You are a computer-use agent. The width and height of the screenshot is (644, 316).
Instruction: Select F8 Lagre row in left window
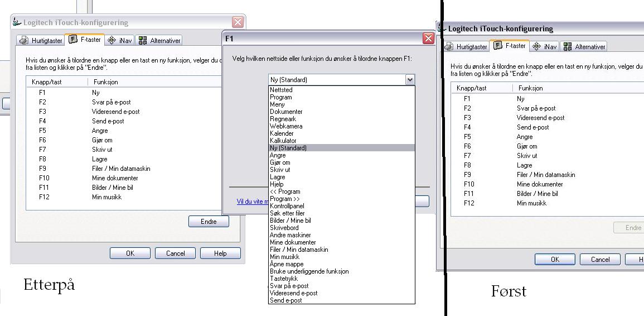pos(123,159)
